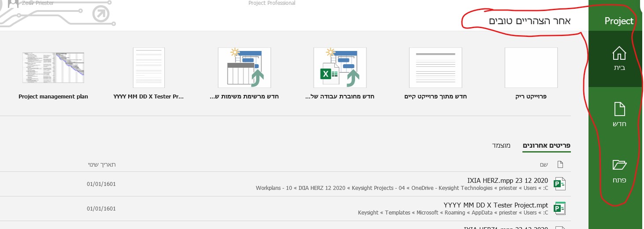The width and height of the screenshot is (644, 229).
Task: Choose new from SharePoint tasks list template
Action: [x=244, y=68]
